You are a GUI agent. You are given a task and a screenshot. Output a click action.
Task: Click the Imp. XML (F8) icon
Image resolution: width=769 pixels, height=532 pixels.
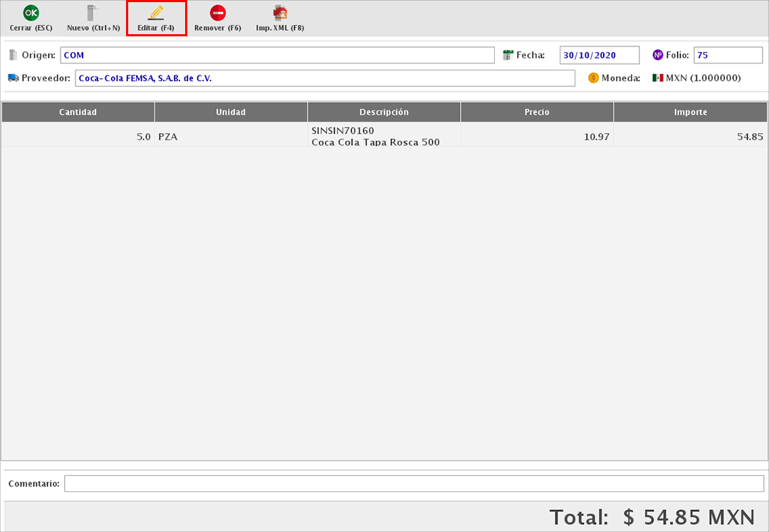pos(280,13)
